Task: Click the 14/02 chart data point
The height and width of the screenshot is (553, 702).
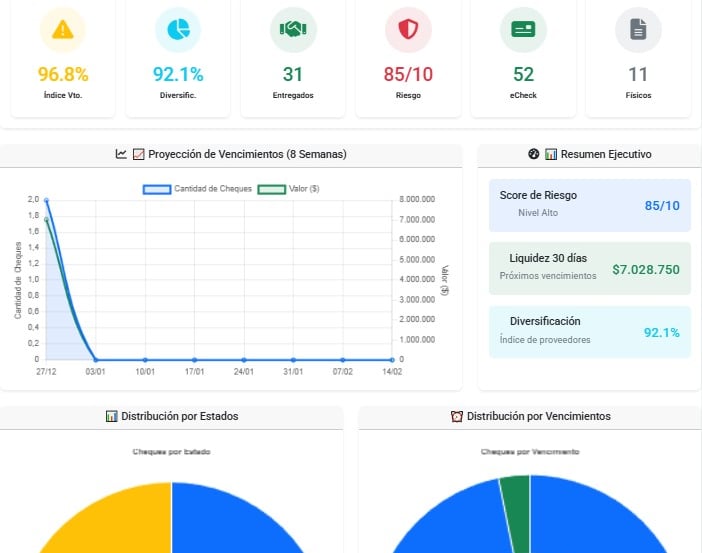Action: (x=392, y=360)
